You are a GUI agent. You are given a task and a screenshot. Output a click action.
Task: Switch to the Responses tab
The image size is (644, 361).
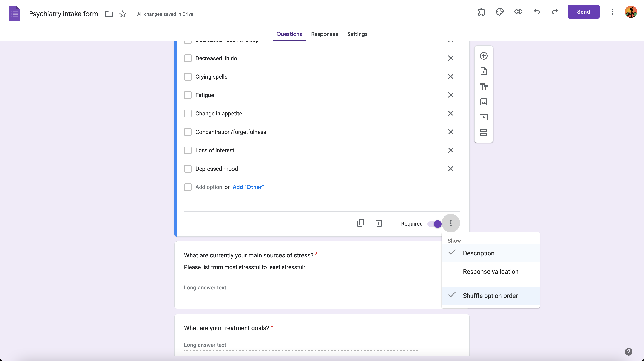pyautogui.click(x=324, y=34)
